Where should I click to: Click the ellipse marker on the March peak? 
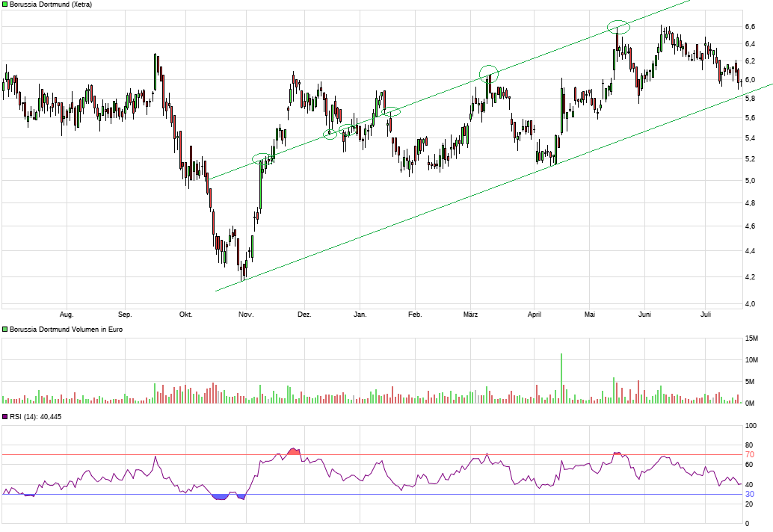click(x=489, y=72)
